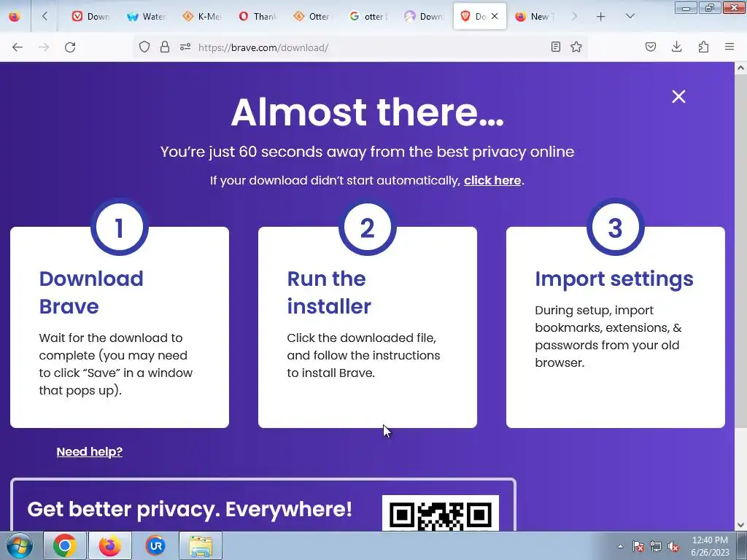Open the extensions puzzle icon

(x=703, y=47)
